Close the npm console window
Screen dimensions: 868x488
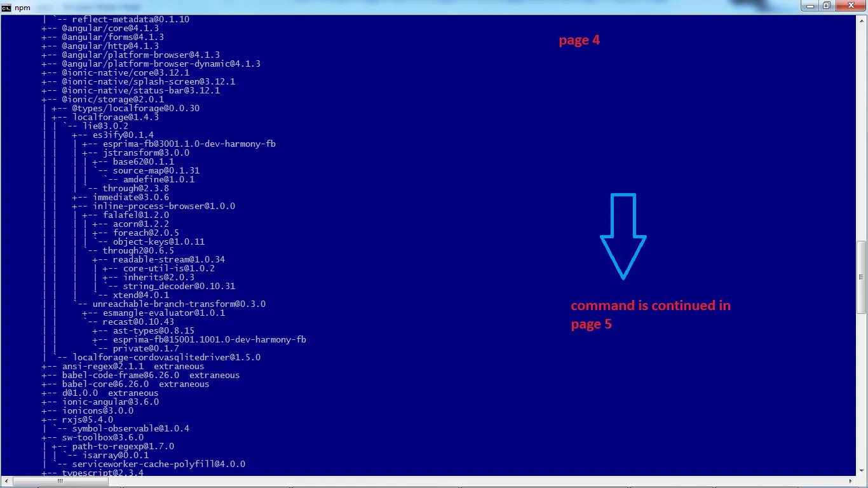(x=850, y=6)
